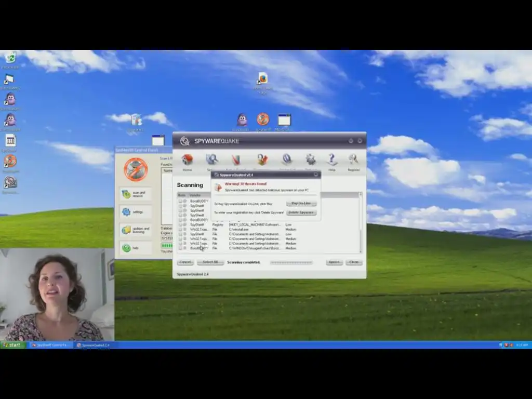Switch to SpySheriff Control Panel taskbar button
This screenshot has width=532, height=399.
(50, 345)
